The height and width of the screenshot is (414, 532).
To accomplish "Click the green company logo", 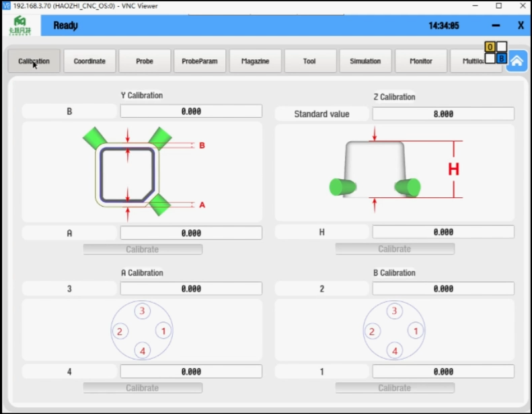I will tap(20, 26).
